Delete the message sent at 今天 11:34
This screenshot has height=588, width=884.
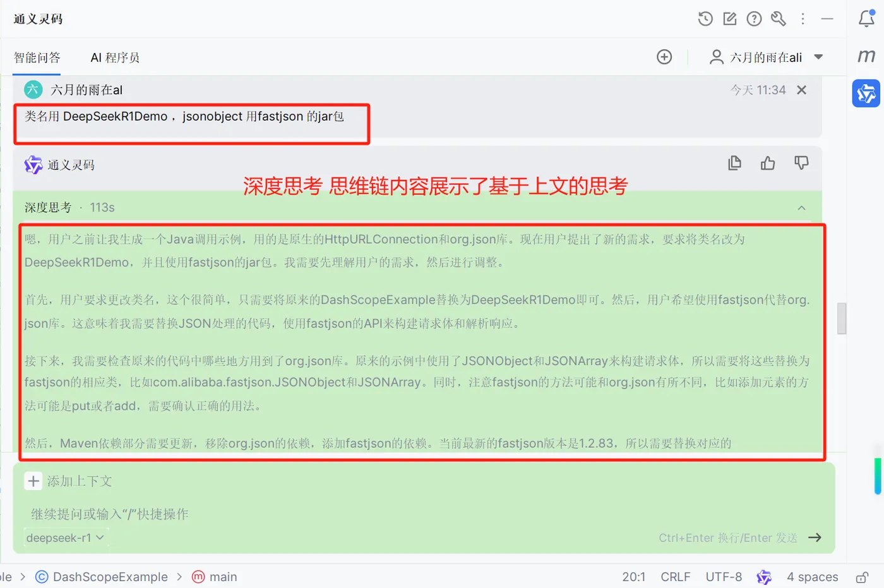pyautogui.click(x=802, y=90)
